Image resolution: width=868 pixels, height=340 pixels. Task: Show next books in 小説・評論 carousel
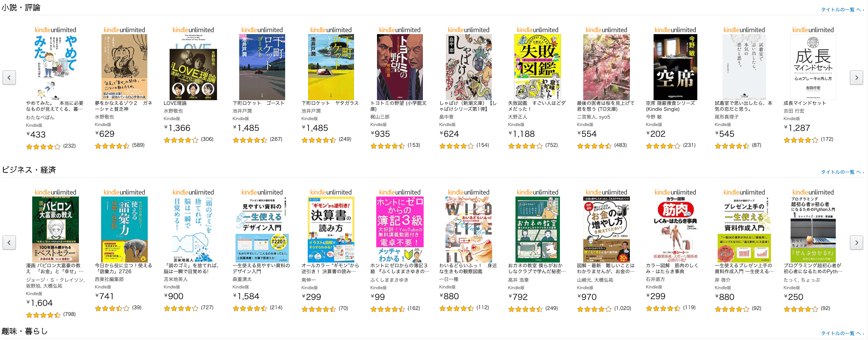[856, 77]
